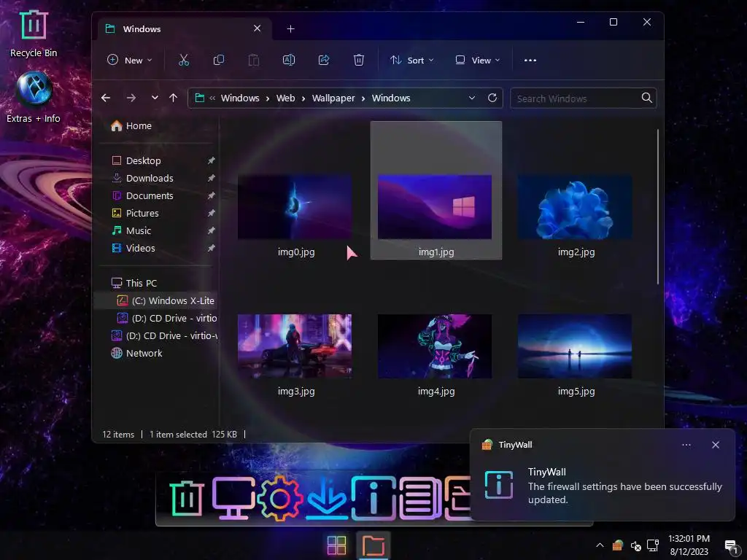The width and height of the screenshot is (747, 560).
Task: Click the Cut scissors icon in toolbar
Action: coord(183,60)
